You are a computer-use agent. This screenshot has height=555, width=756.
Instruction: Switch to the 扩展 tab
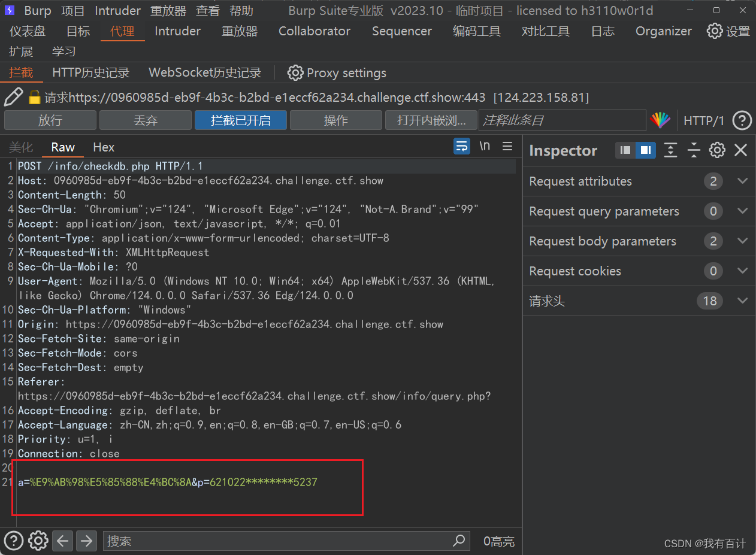pyautogui.click(x=21, y=51)
